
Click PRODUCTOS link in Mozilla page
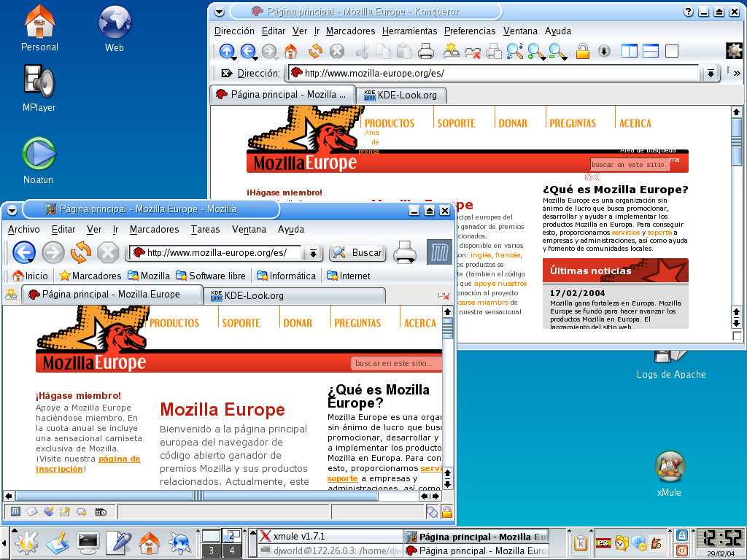pos(174,323)
